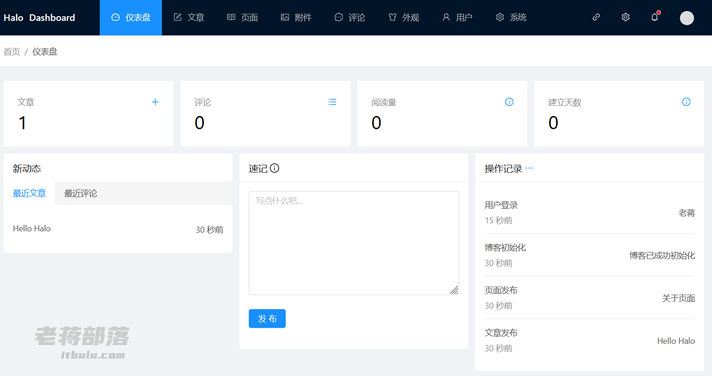
Task: Open the 页面 menu
Action: tap(242, 17)
